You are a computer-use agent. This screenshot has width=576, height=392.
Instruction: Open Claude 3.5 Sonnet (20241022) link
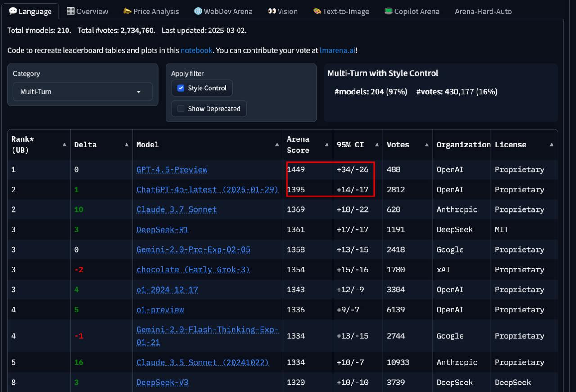pyautogui.click(x=202, y=362)
